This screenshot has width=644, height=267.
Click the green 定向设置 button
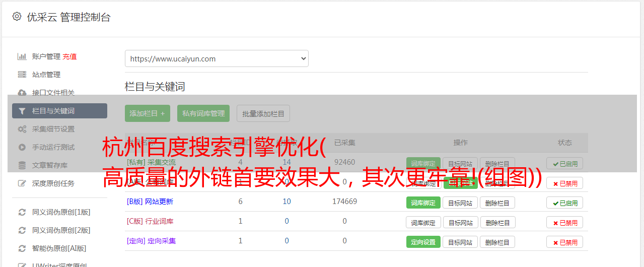point(423,242)
